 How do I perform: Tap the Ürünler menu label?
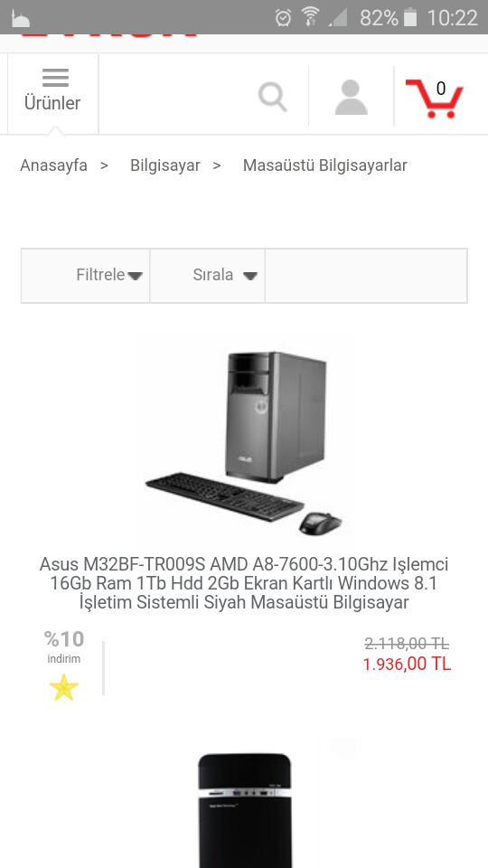(52, 103)
